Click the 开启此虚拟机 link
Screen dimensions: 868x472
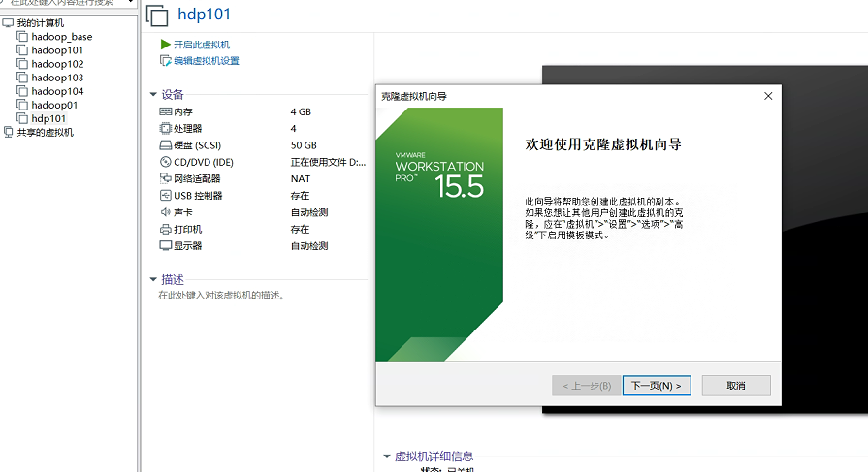(202, 45)
